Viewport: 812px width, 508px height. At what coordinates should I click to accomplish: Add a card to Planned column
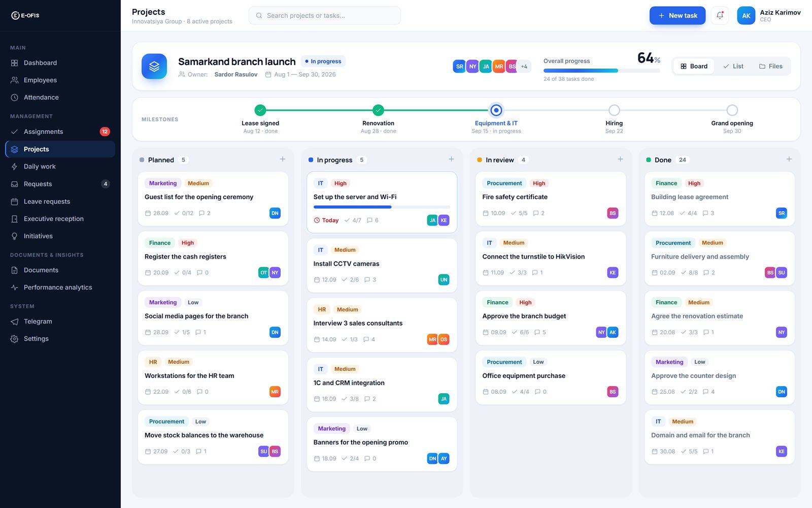(283, 160)
